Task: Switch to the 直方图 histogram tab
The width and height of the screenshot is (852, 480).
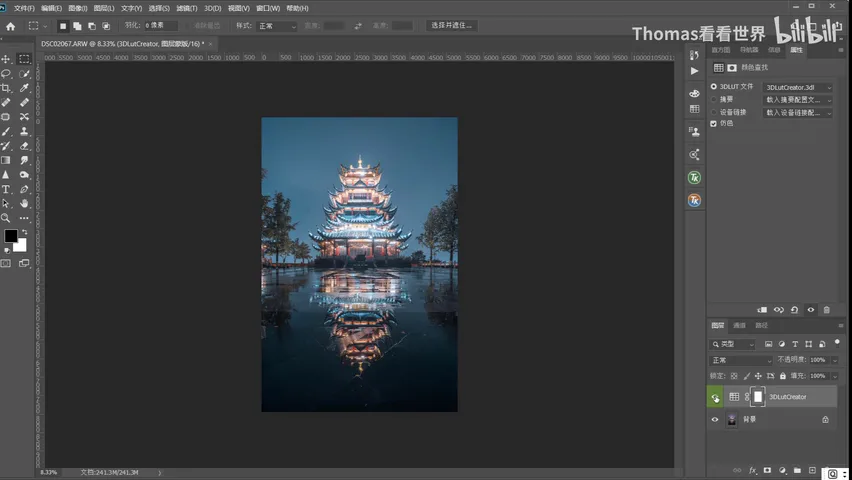Action: [x=721, y=50]
